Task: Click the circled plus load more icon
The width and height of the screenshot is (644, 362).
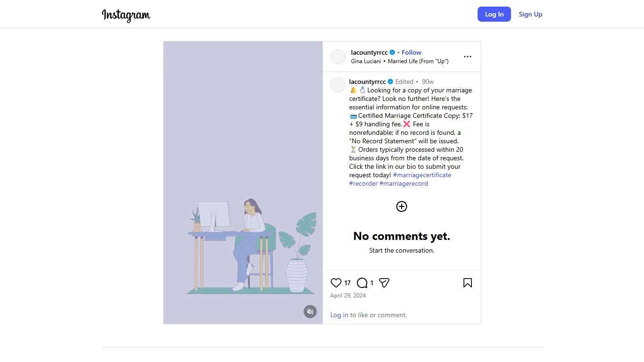Action: pos(401,206)
